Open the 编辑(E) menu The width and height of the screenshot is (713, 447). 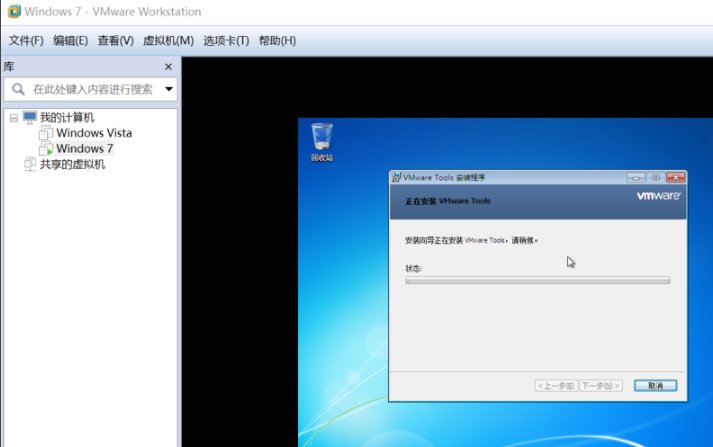[70, 40]
